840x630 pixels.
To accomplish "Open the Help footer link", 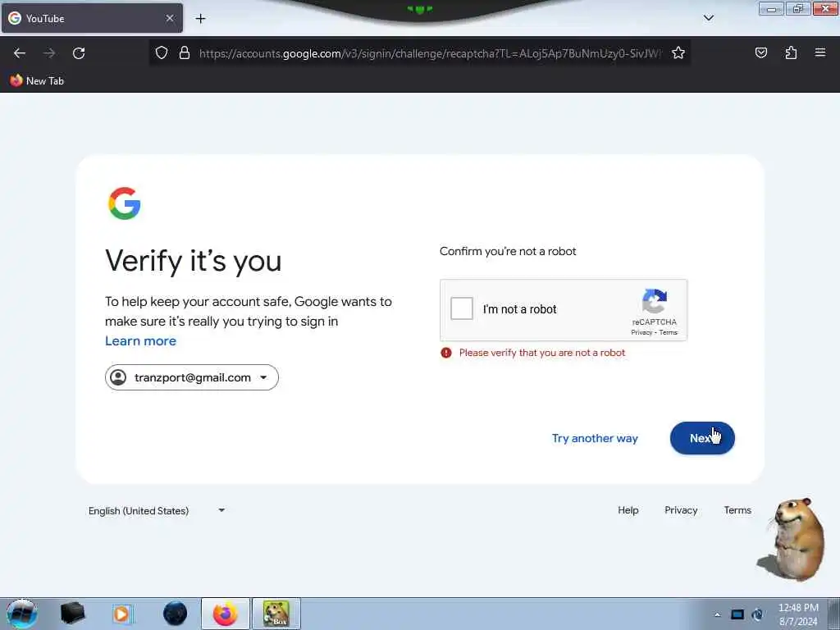I will (628, 510).
